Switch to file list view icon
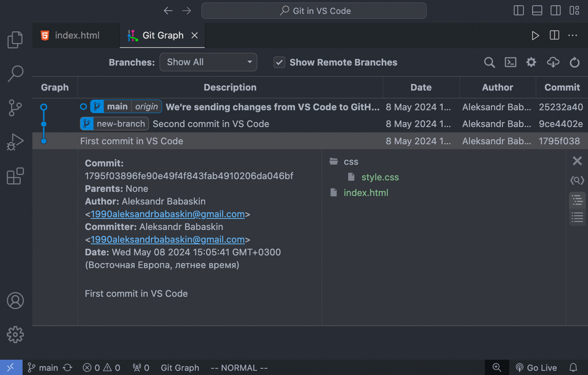This screenshot has width=588, height=375. (x=577, y=217)
